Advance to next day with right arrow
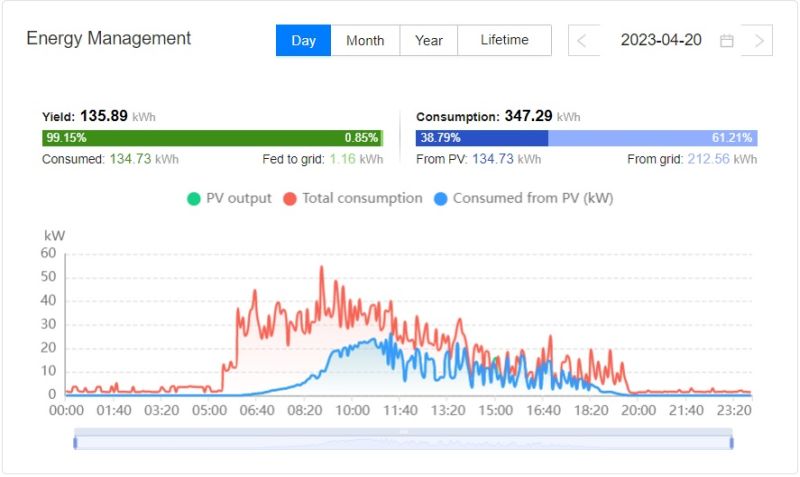The width and height of the screenshot is (800, 477). tap(759, 41)
